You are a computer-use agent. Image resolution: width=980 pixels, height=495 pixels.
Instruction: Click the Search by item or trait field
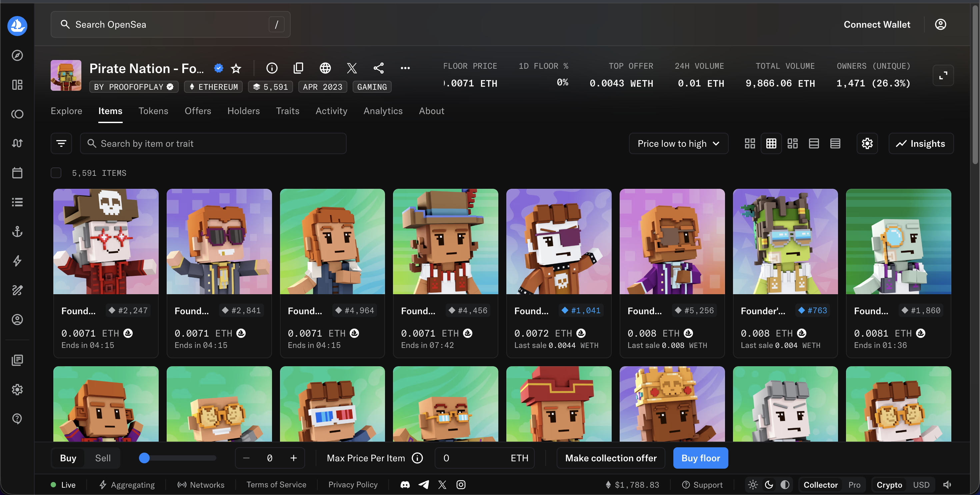[213, 143]
